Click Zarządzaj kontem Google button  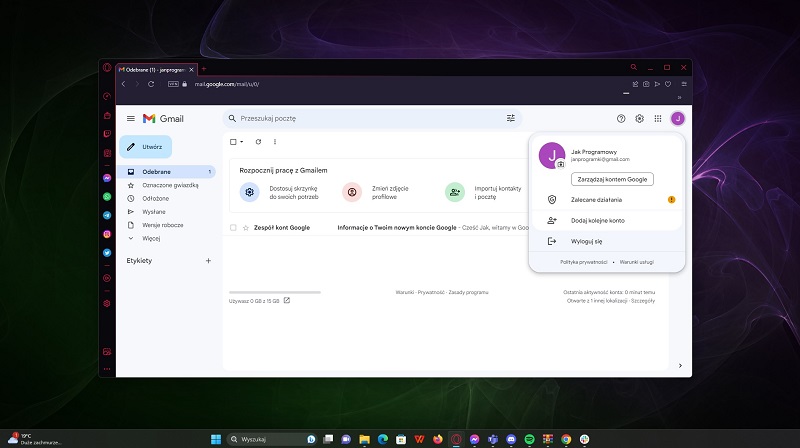point(612,179)
